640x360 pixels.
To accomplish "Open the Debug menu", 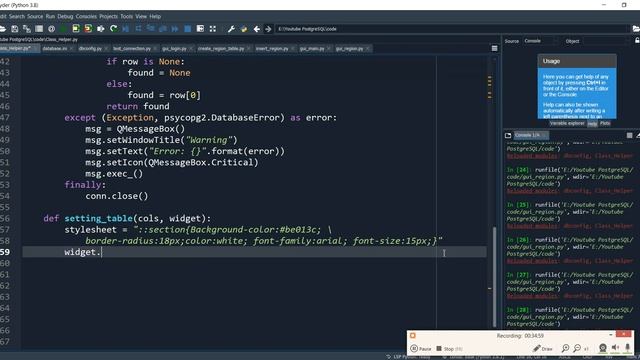I will tap(65, 16).
